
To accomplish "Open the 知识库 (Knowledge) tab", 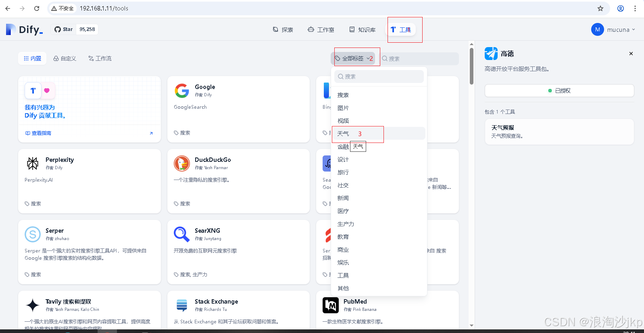I will click(x=362, y=29).
